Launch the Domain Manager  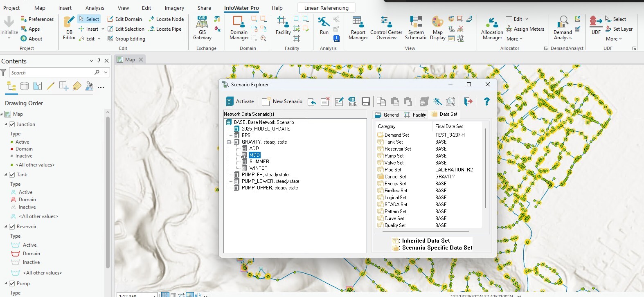point(239,28)
